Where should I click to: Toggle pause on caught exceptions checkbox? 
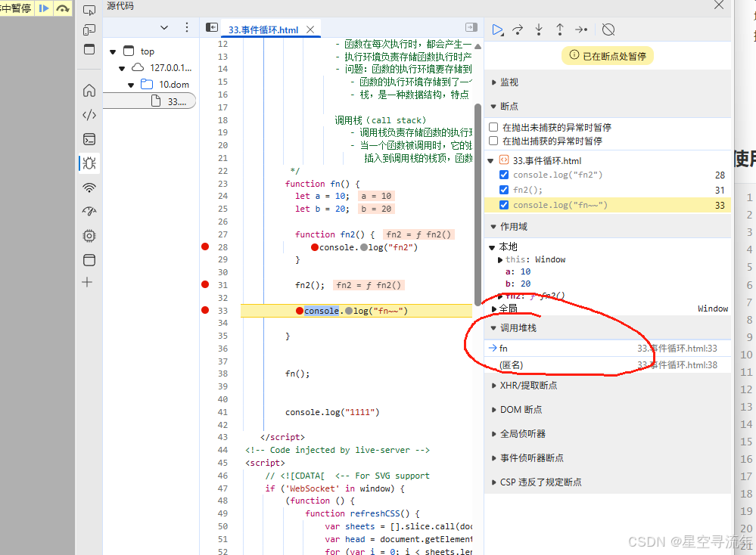(493, 141)
